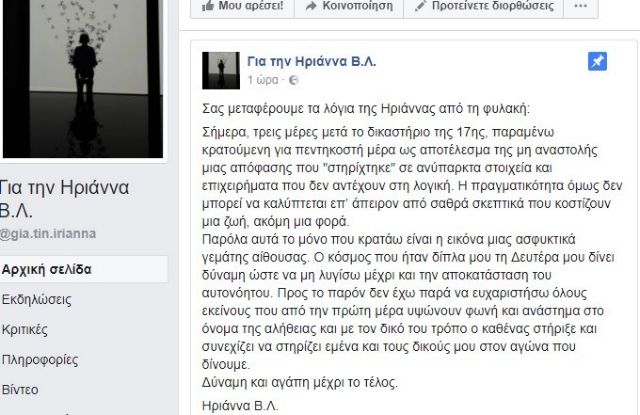Open the Εκδηλώσεις sidebar item
The image size is (640, 415).
[x=36, y=300]
